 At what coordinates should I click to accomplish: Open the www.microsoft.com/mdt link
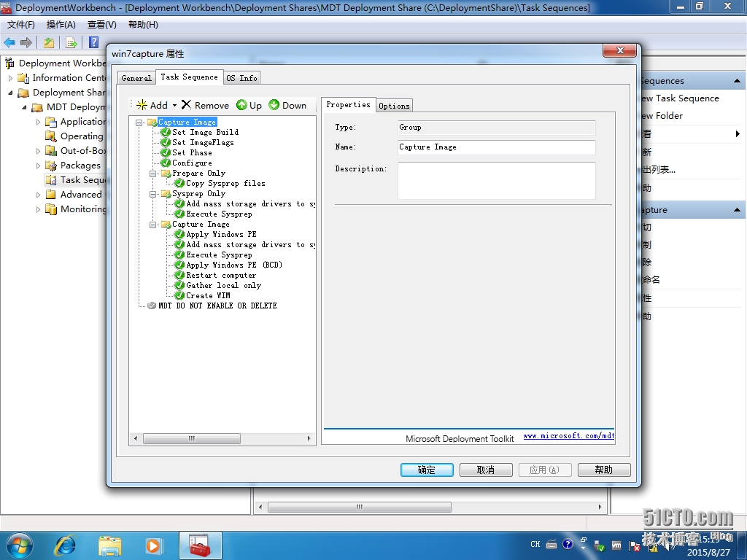(x=569, y=436)
